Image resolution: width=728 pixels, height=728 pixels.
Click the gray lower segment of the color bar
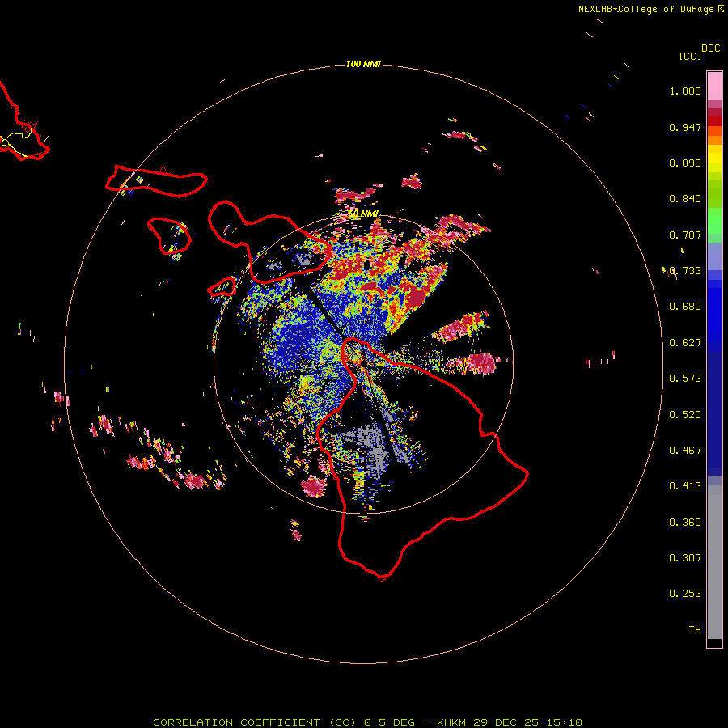coord(714,562)
